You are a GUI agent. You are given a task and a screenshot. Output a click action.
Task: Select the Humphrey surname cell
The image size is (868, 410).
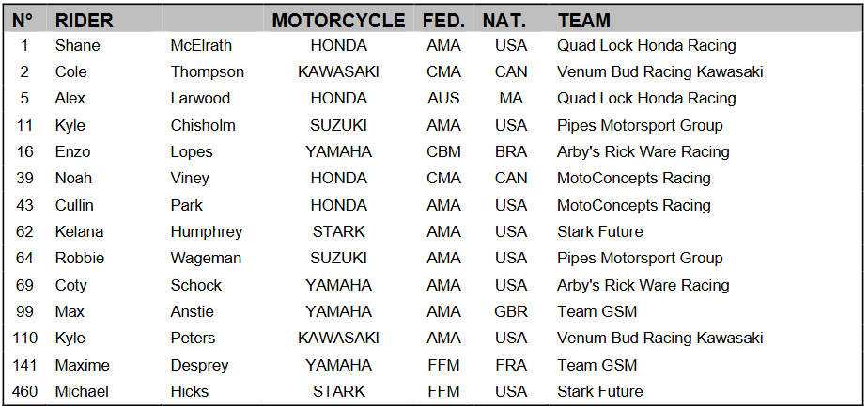(x=206, y=231)
